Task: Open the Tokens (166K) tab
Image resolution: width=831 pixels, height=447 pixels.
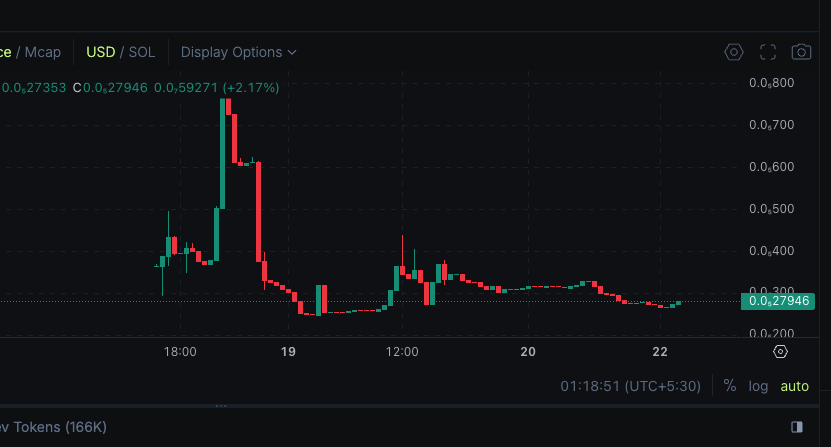Action: point(53,427)
